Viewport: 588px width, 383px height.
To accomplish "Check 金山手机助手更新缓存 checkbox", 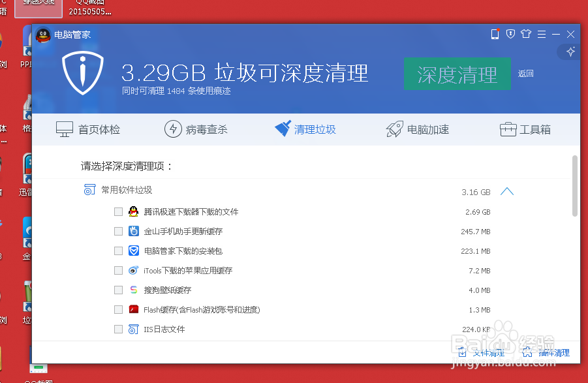I will pyautogui.click(x=119, y=231).
